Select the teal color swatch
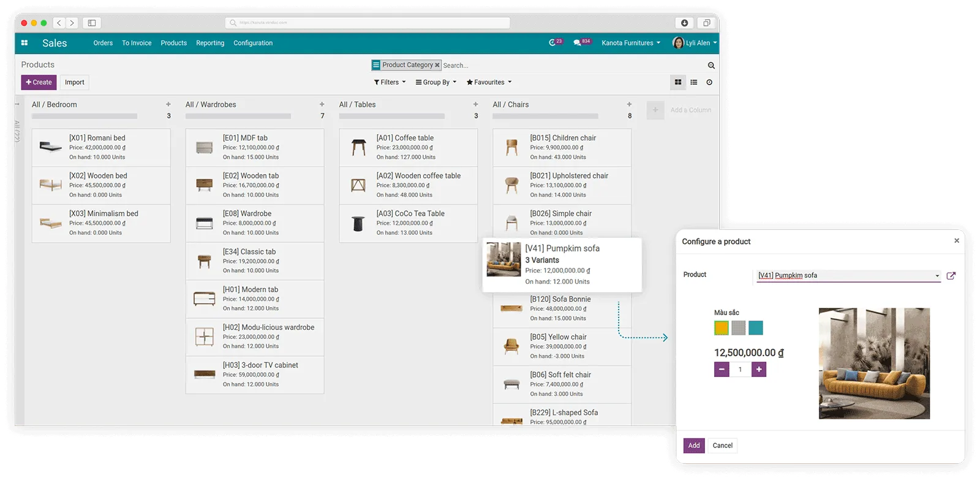Viewport: 980px width, 480px height. (x=756, y=328)
